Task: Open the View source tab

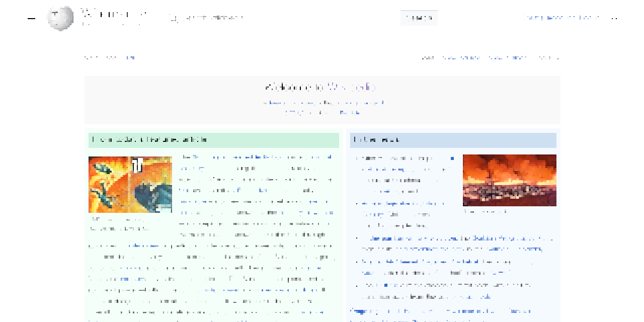Action: tap(461, 57)
